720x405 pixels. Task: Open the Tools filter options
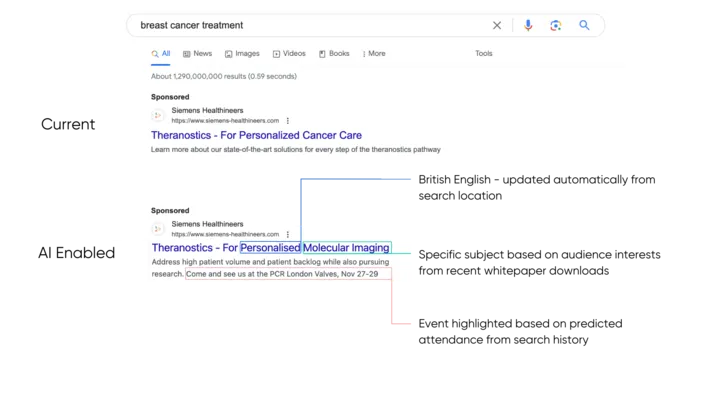click(x=484, y=54)
